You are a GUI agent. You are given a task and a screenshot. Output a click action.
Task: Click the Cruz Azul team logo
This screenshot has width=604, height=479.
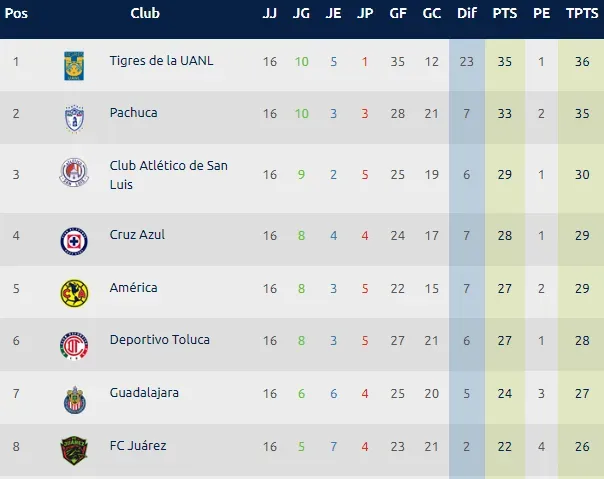coord(74,240)
